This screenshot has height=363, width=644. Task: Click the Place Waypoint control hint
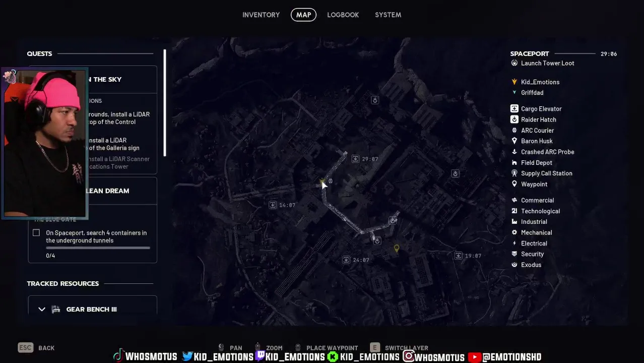click(x=326, y=348)
